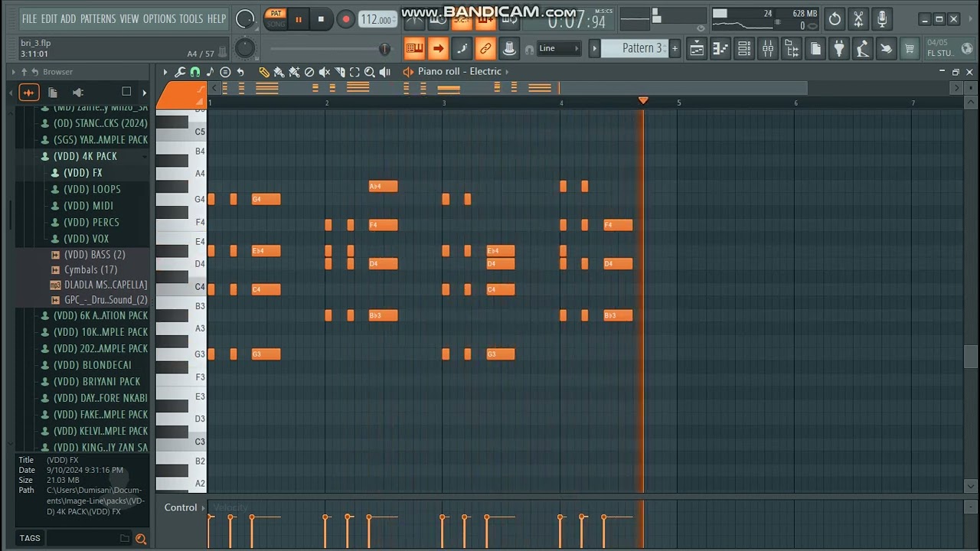Open the Channel rack view

744,49
